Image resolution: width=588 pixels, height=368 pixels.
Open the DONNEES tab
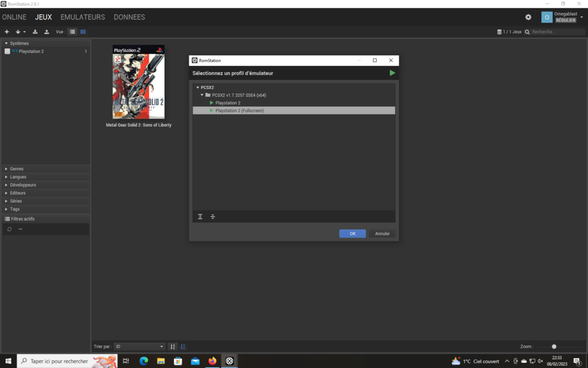(x=129, y=17)
